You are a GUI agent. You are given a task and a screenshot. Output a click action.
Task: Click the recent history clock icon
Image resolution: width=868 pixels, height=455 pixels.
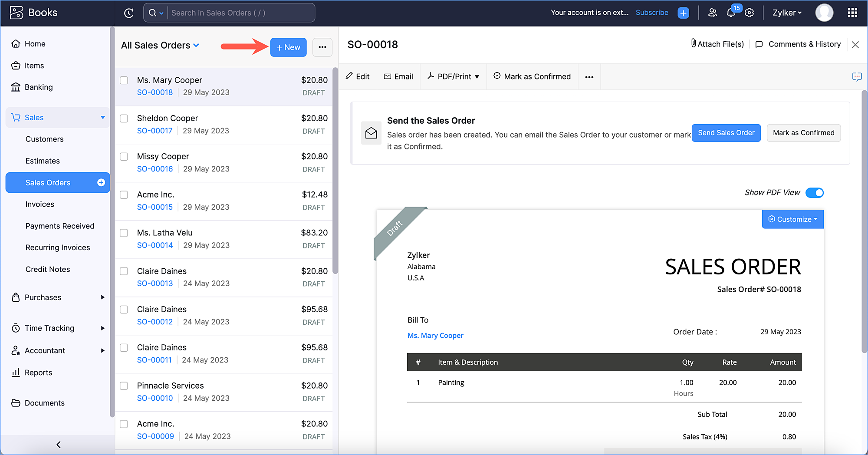(x=129, y=13)
